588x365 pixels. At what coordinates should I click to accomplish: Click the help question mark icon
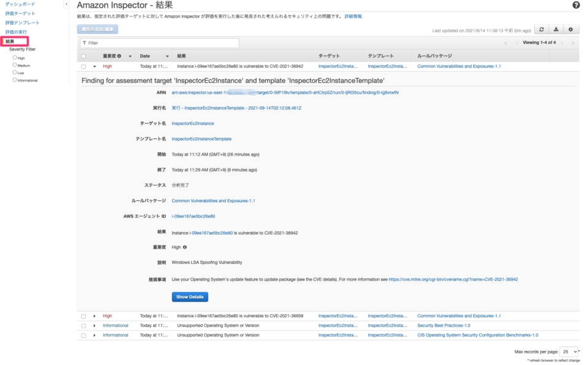576,5
